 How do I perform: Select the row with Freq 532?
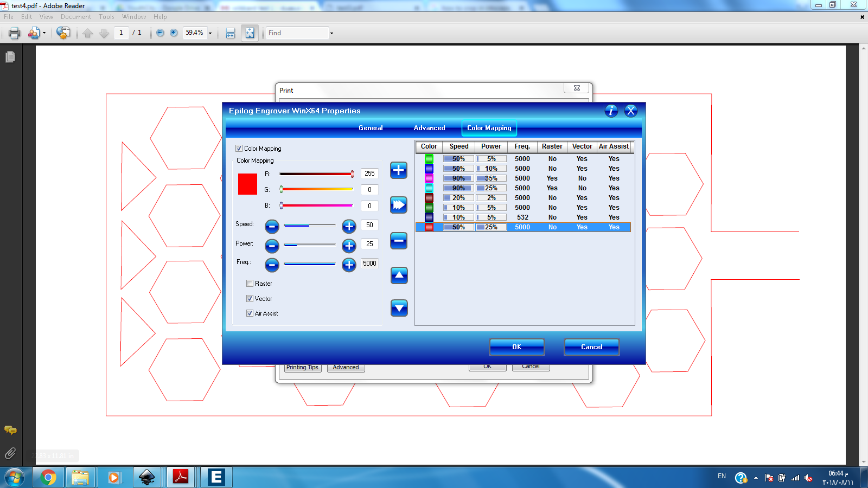click(x=523, y=217)
